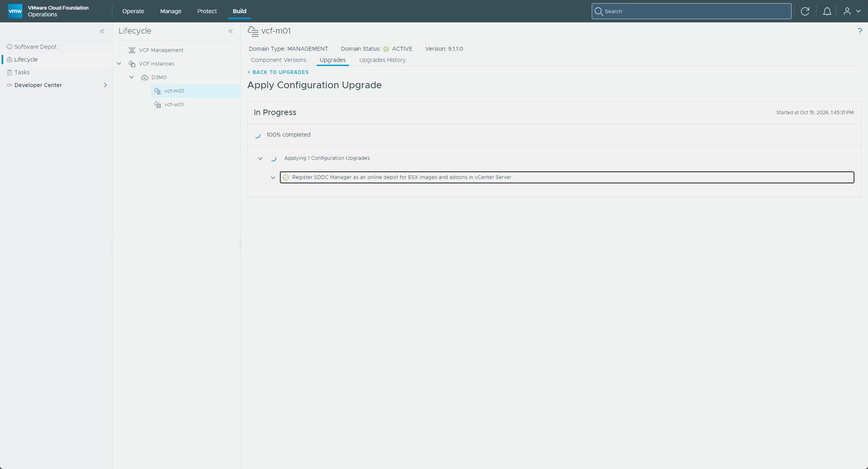Viewport: 868px width, 469px height.
Task: Open the Upgrades History tab
Action: click(382, 60)
